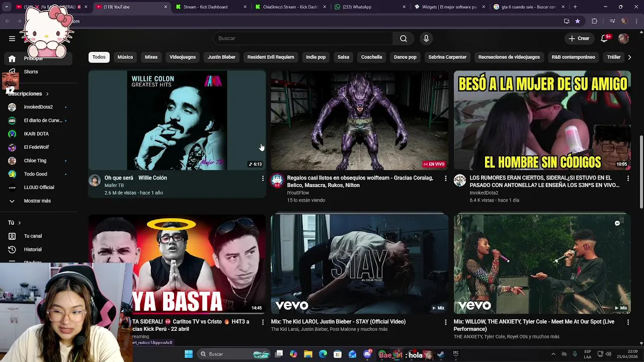Open the YouTube hamburger guide menu
Screen dimensions: 644x362
(x=12, y=38)
